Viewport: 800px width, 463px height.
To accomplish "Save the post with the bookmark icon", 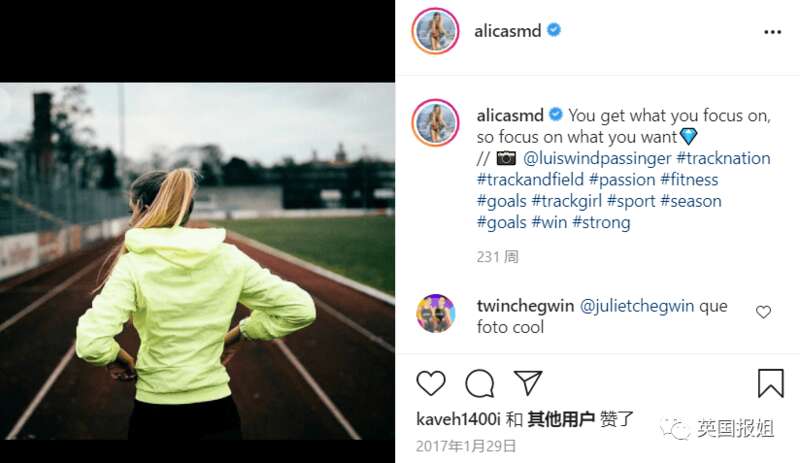I will (770, 383).
